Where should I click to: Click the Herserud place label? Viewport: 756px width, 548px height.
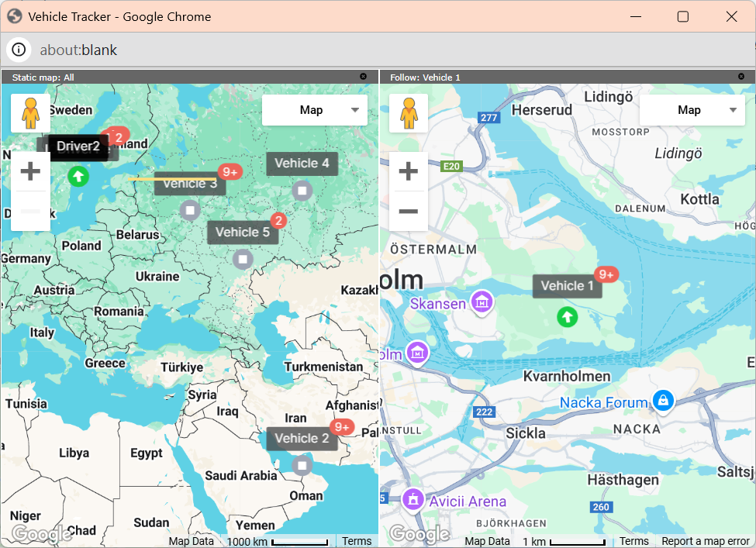(x=541, y=110)
